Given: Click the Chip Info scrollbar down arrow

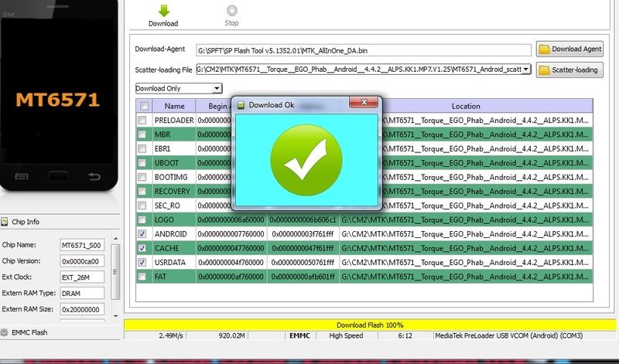Looking at the screenshot, I should click(115, 316).
